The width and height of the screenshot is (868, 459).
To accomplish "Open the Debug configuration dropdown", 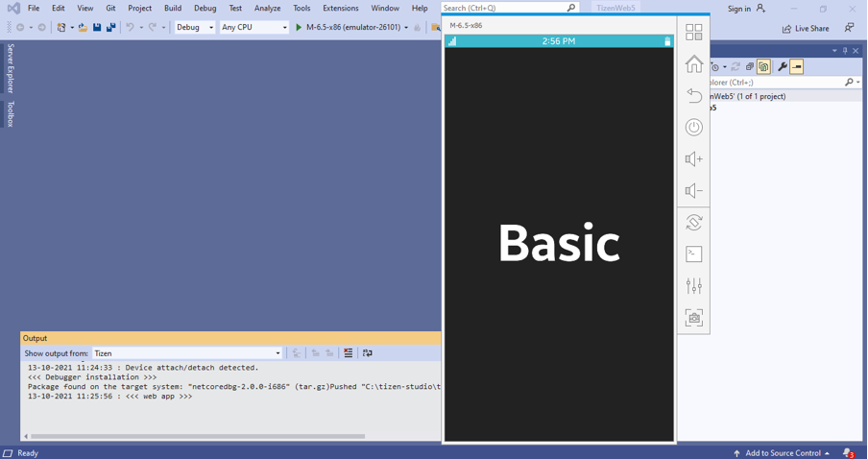I will tap(195, 28).
